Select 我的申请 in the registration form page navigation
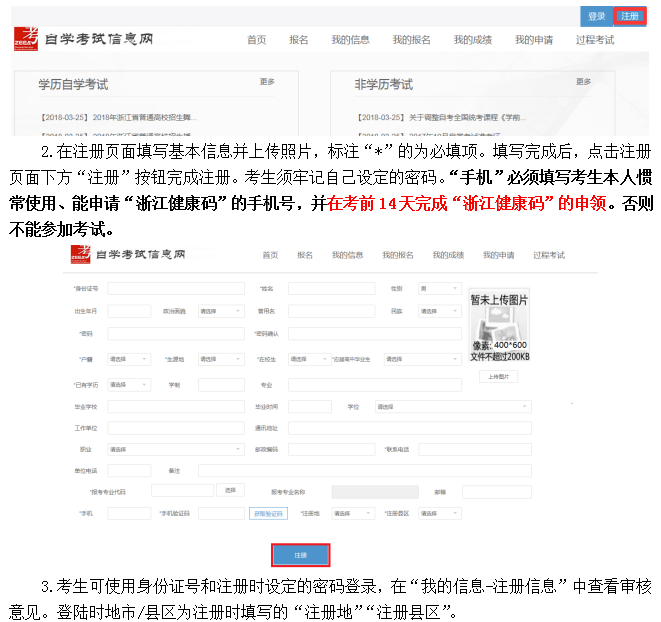 pos(499,255)
